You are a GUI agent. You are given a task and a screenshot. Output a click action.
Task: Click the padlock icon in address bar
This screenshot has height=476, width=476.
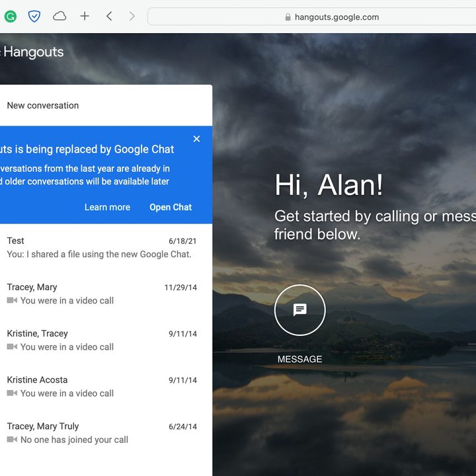click(x=288, y=17)
